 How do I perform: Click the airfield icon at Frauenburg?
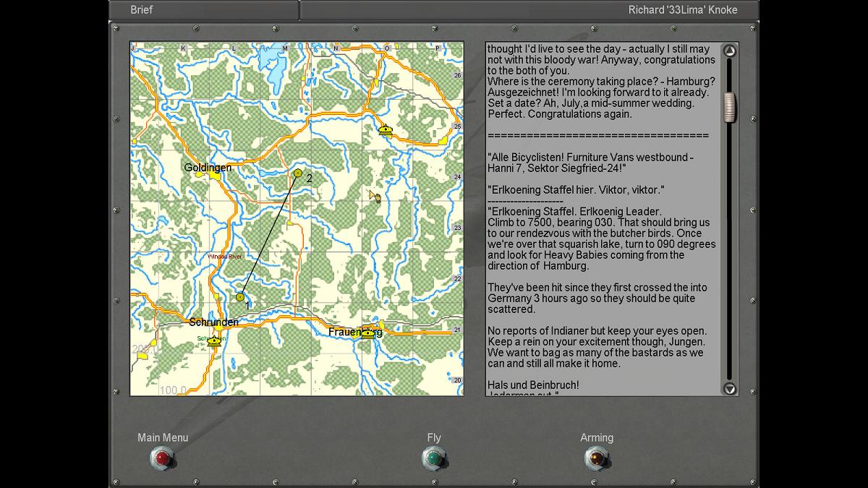pyautogui.click(x=367, y=333)
